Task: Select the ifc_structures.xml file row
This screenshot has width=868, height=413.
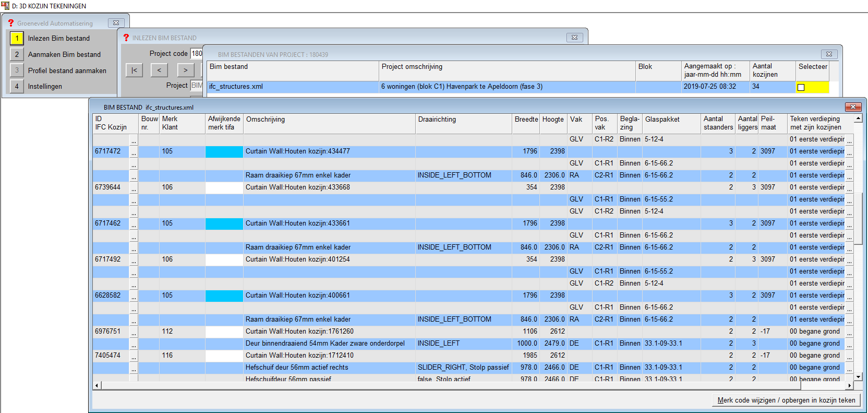Action: (292, 87)
